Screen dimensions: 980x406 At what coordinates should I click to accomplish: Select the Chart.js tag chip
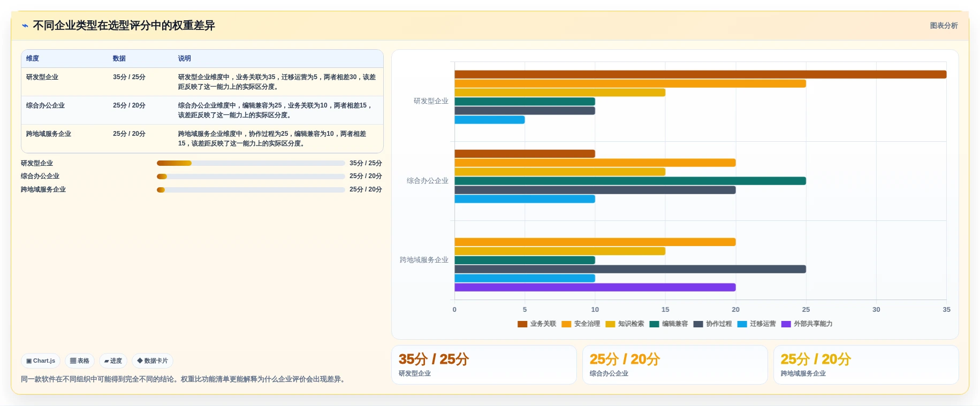(41, 361)
